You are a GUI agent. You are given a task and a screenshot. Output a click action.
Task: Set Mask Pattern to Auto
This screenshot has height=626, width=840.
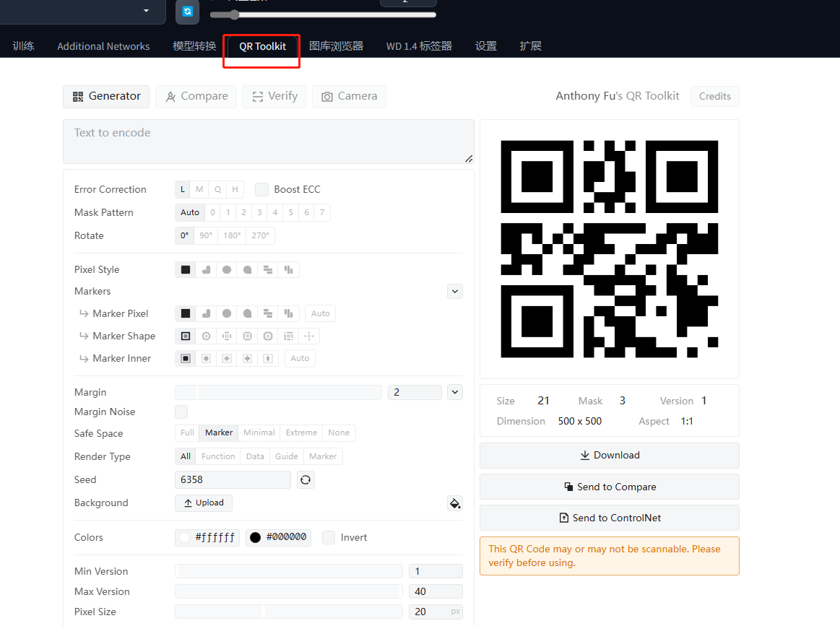tap(190, 212)
